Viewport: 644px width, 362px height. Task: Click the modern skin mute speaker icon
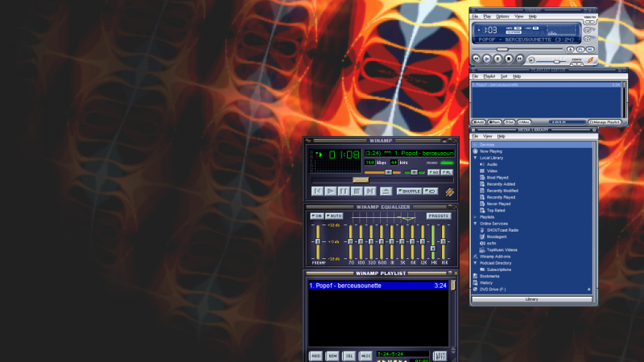click(531, 60)
